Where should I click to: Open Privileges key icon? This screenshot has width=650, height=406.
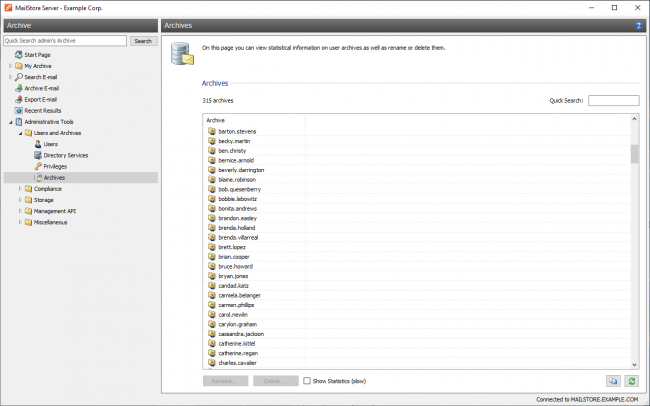[38, 166]
